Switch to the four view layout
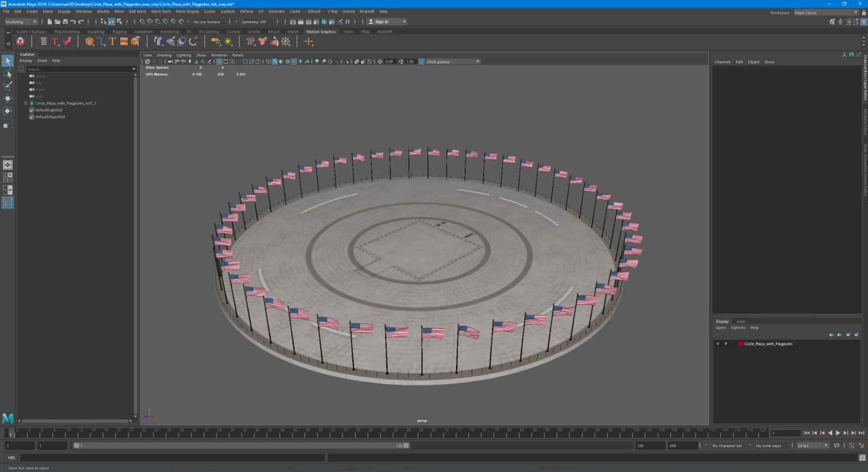This screenshot has width=868, height=472. [x=8, y=177]
